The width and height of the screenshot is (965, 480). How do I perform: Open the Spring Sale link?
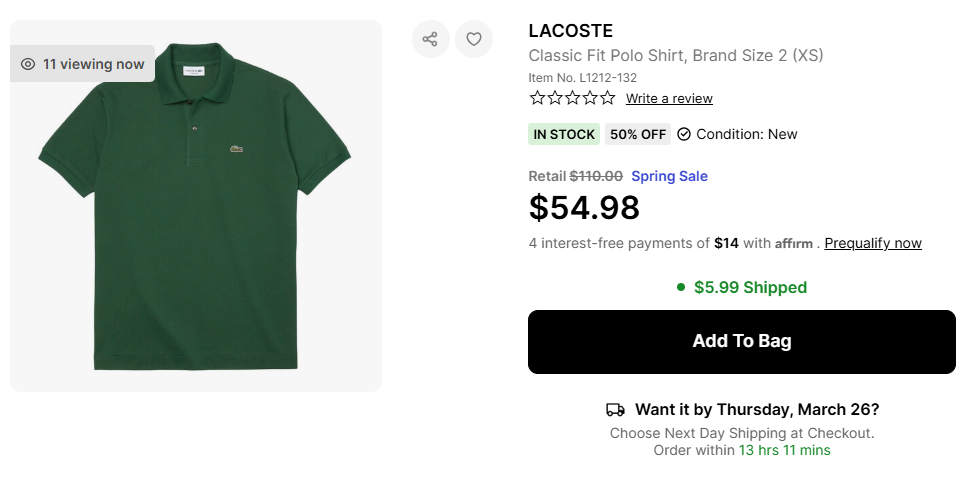[x=669, y=176]
